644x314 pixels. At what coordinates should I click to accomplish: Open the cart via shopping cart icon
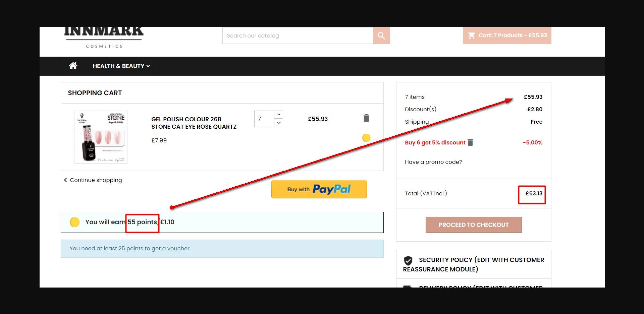click(471, 35)
